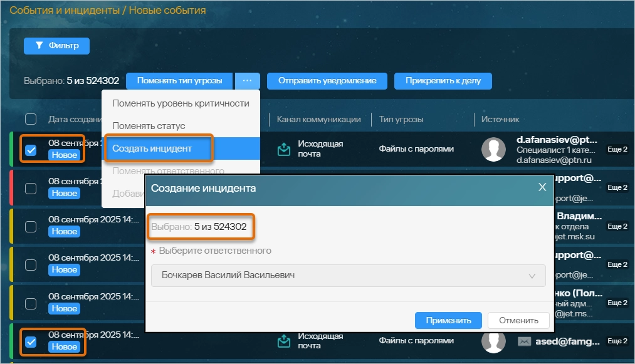635x364 pixels.
Task: Click envelope icon beside ased@famg address
Action: 525,341
